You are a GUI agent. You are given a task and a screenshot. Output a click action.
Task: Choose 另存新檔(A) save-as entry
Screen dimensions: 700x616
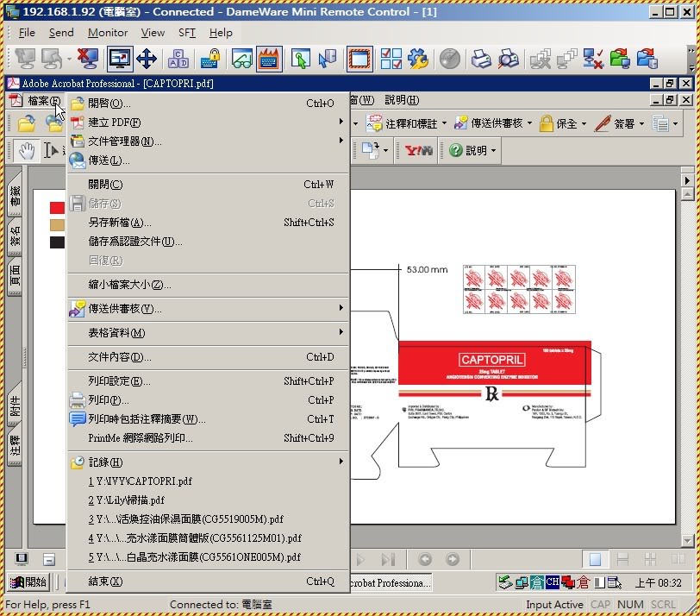point(208,222)
